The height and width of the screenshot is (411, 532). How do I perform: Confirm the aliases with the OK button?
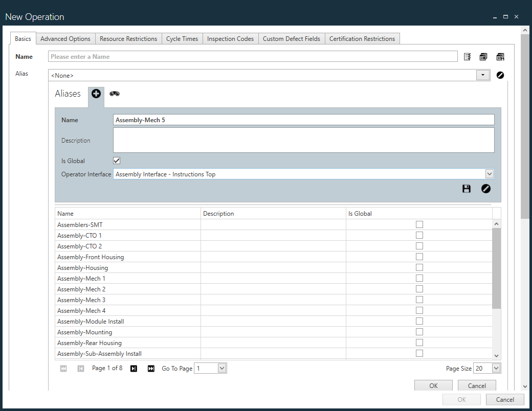pos(433,385)
